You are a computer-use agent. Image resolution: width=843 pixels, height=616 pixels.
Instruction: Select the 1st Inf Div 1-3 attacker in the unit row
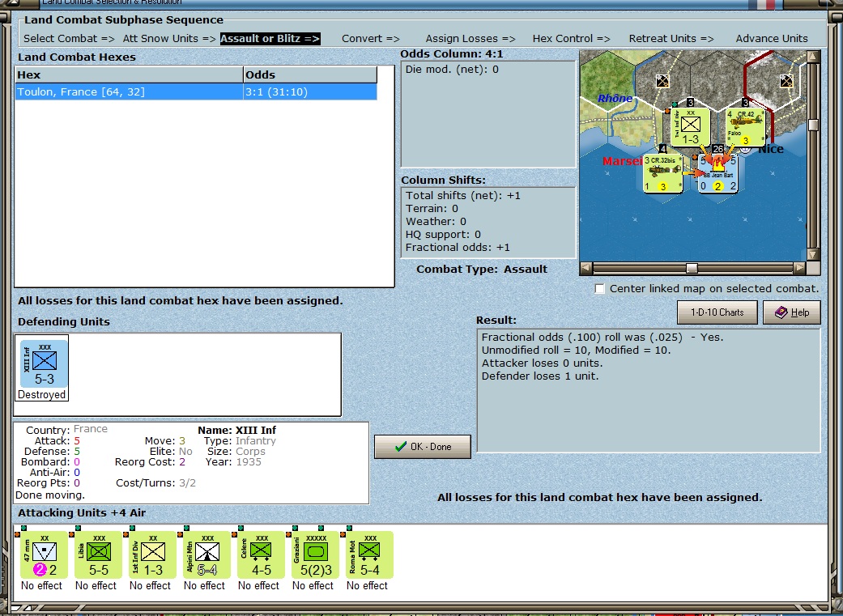153,554
